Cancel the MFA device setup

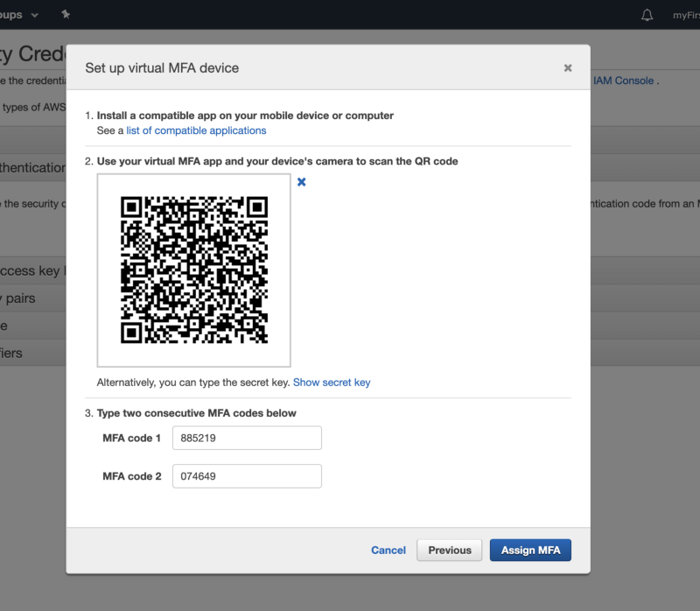click(388, 550)
